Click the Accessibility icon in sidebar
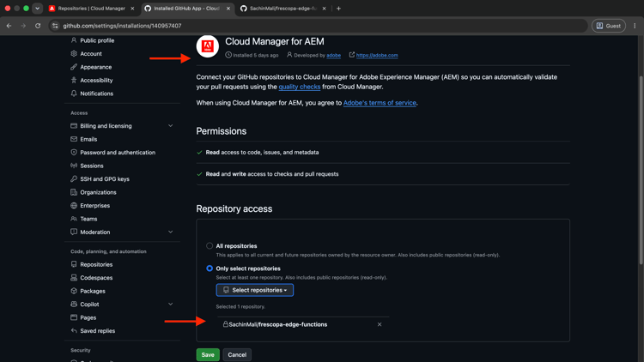The width and height of the screenshot is (644, 362). [74, 80]
